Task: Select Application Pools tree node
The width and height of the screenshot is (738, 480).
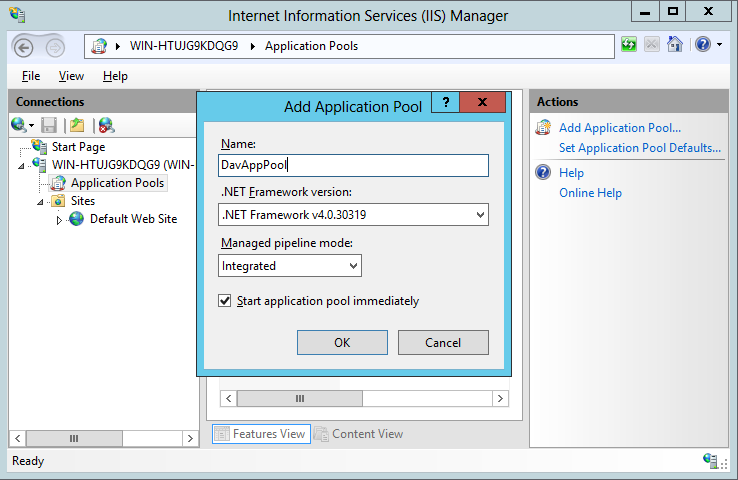Action: pos(118,183)
